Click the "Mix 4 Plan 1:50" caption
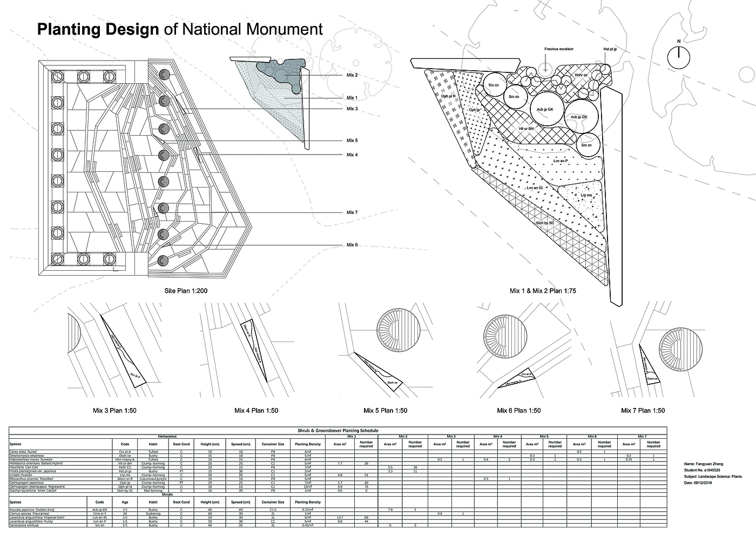The height and width of the screenshot is (535, 756). click(256, 411)
